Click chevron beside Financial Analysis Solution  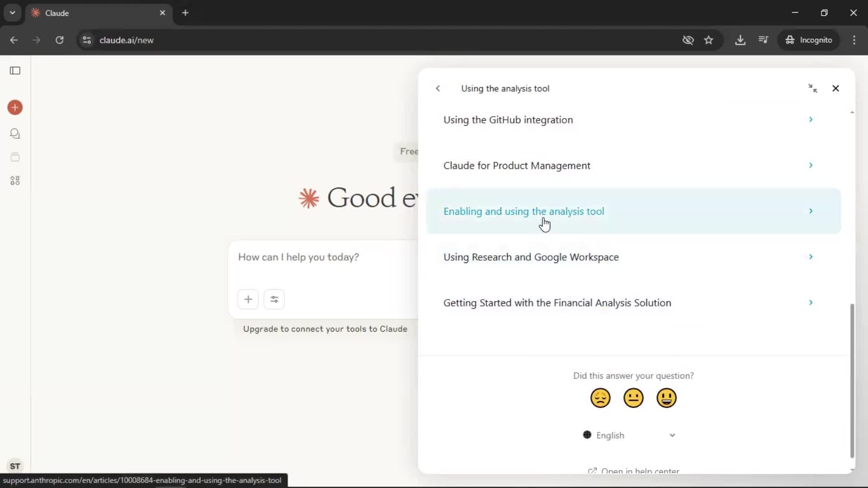click(811, 302)
